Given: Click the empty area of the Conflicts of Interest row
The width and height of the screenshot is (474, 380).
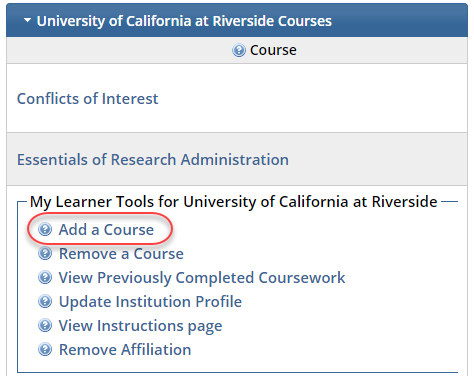Looking at the screenshot, I should tap(312, 99).
